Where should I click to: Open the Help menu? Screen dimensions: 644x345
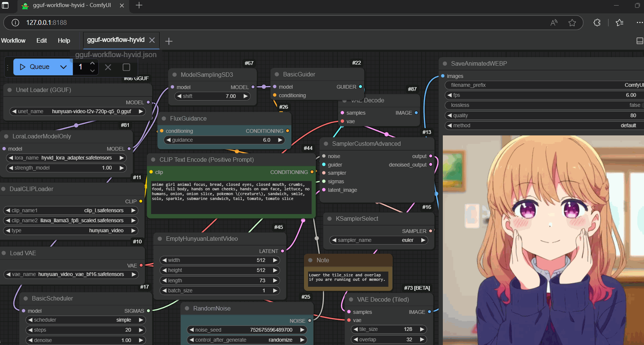64,40
